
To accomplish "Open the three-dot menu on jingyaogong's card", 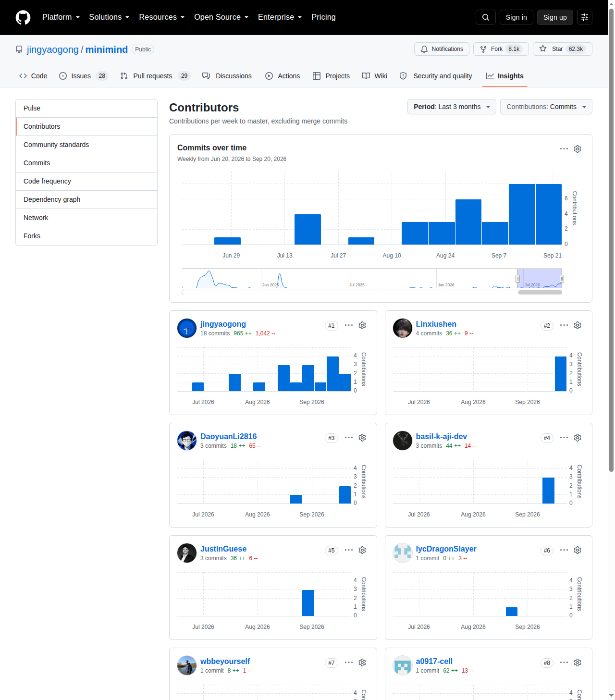I will tap(349, 325).
